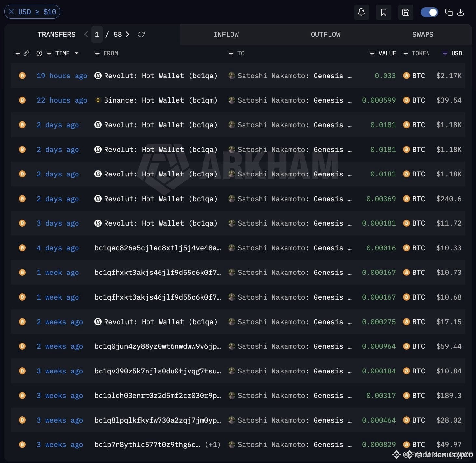Click the bookmark icon in top toolbar
Viewport: 476px width, 463px height.
coord(384,12)
